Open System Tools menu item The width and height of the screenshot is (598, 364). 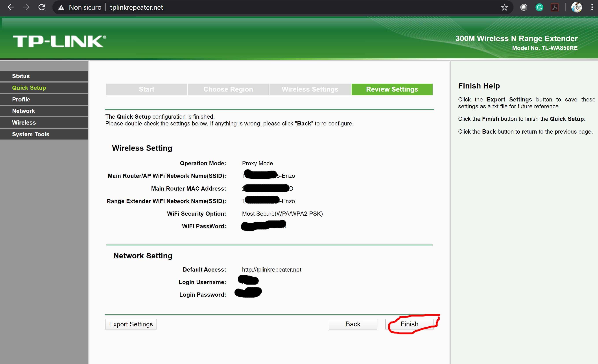pyautogui.click(x=31, y=134)
